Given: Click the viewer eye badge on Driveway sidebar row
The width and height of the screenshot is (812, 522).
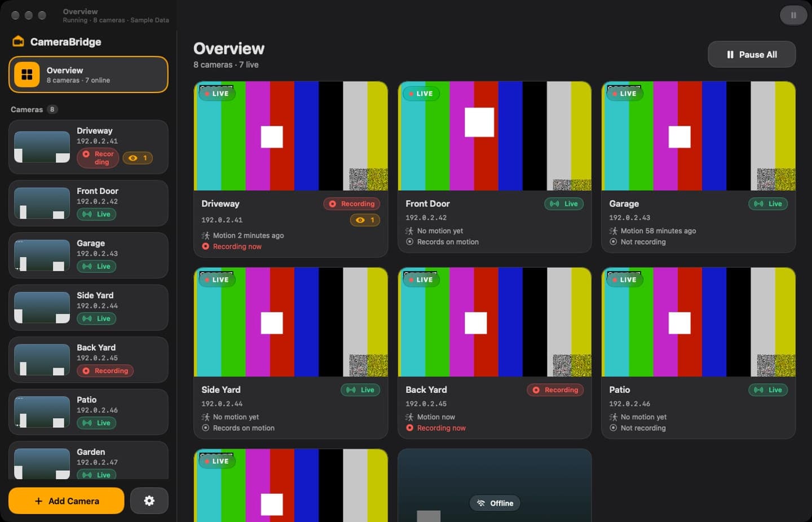Looking at the screenshot, I should [x=138, y=158].
